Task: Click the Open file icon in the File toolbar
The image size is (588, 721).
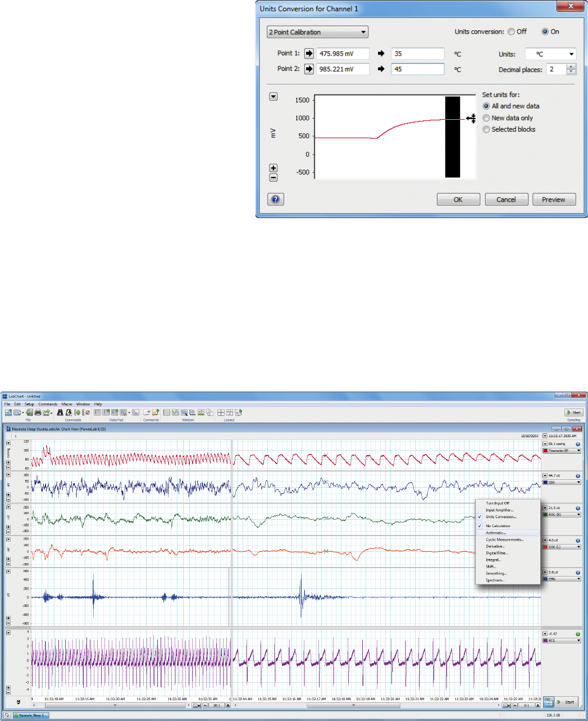Action: (16, 412)
